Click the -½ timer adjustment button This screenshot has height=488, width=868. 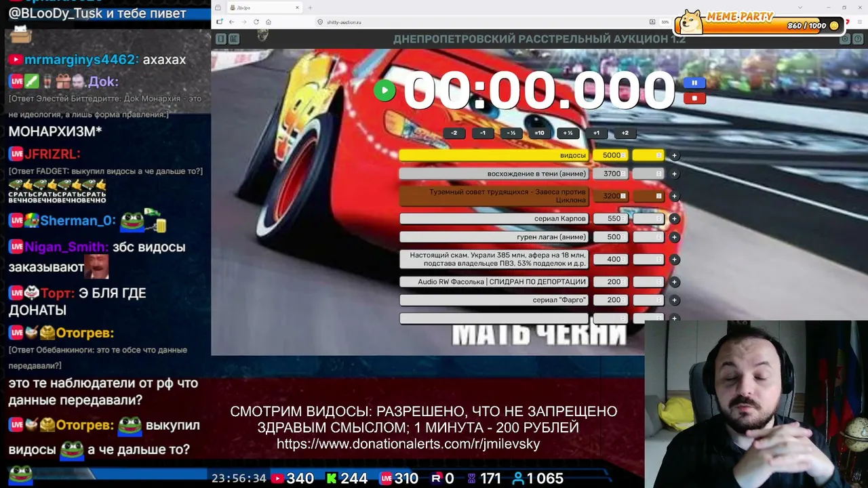pyautogui.click(x=511, y=133)
